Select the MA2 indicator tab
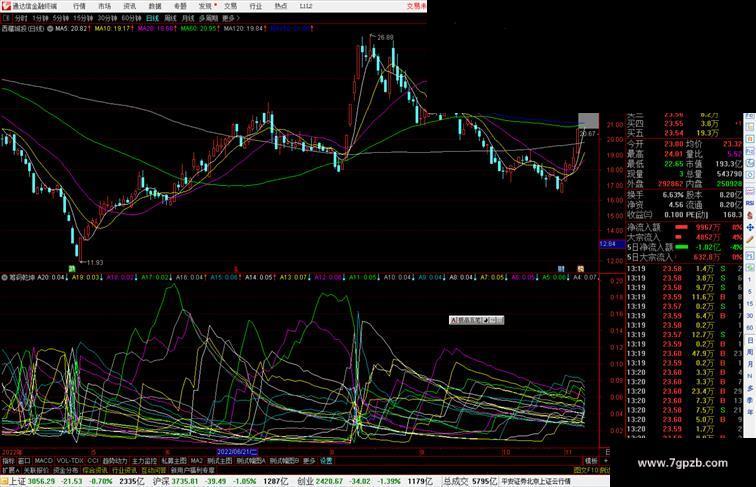This screenshot has width=756, height=487. 197,461
